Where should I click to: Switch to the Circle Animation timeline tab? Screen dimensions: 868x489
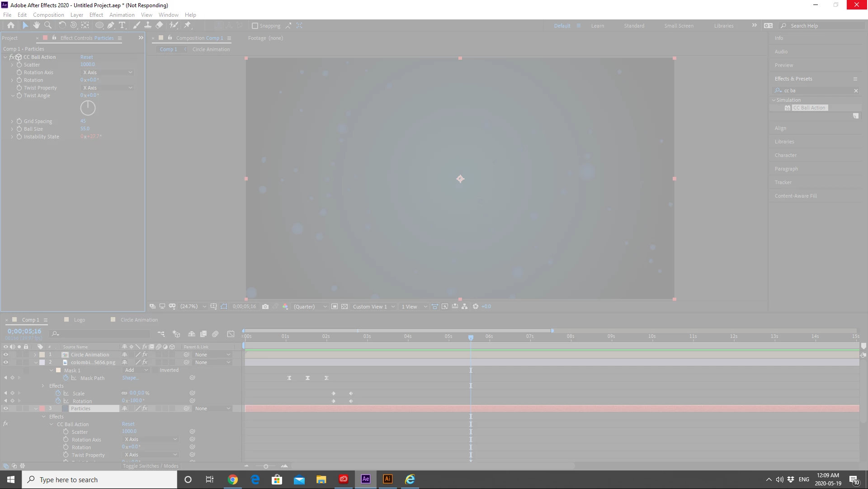[x=139, y=320]
